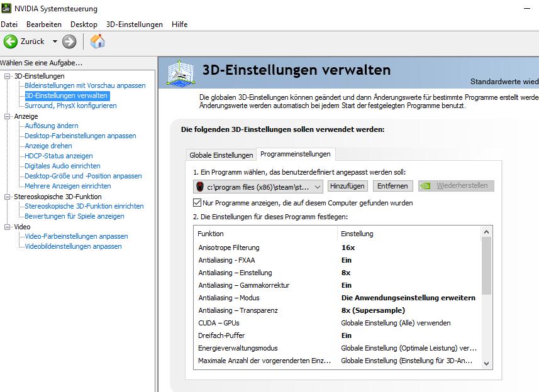The image size is (539, 392).
Task: Open the Datei menu
Action: [x=9, y=24]
